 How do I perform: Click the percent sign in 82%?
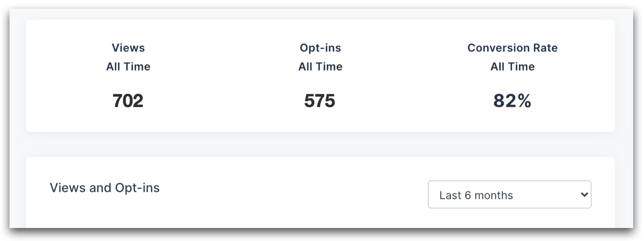[524, 101]
